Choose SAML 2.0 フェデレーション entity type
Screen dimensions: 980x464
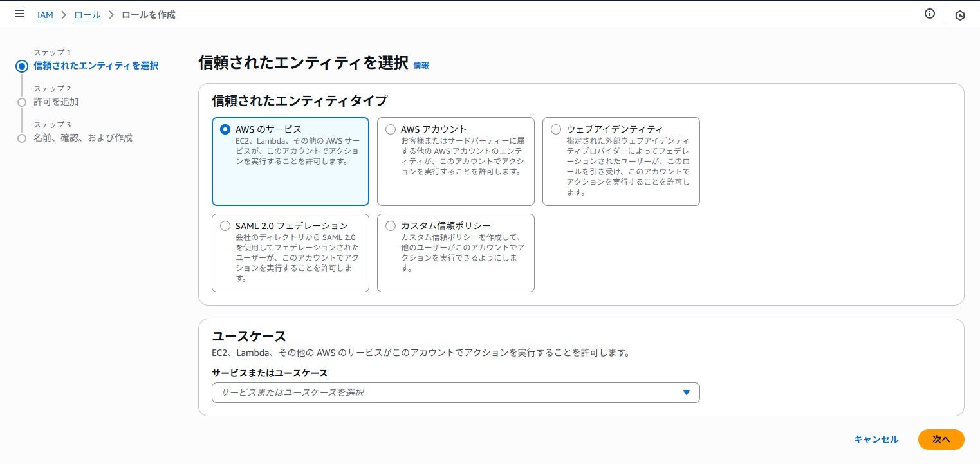pos(225,226)
